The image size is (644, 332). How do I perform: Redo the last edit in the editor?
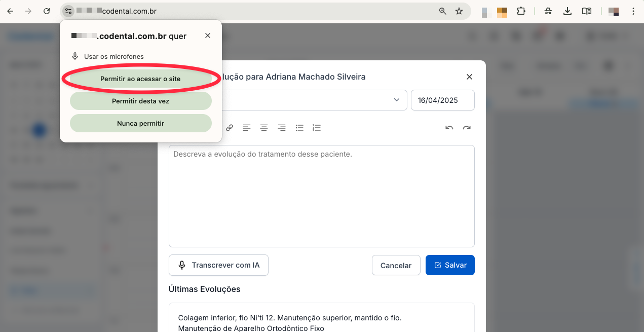(467, 128)
